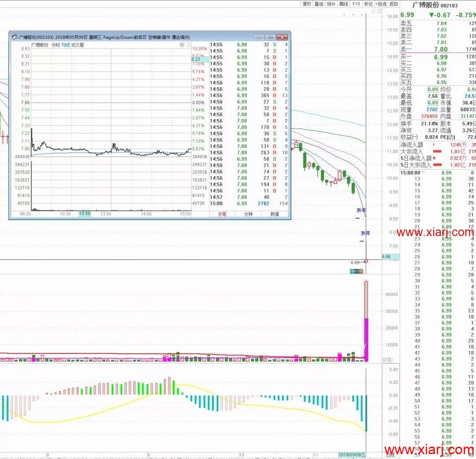Click the 09:30 time label in intraday chart
Viewport: 476px width, 459px height.
tap(25, 214)
